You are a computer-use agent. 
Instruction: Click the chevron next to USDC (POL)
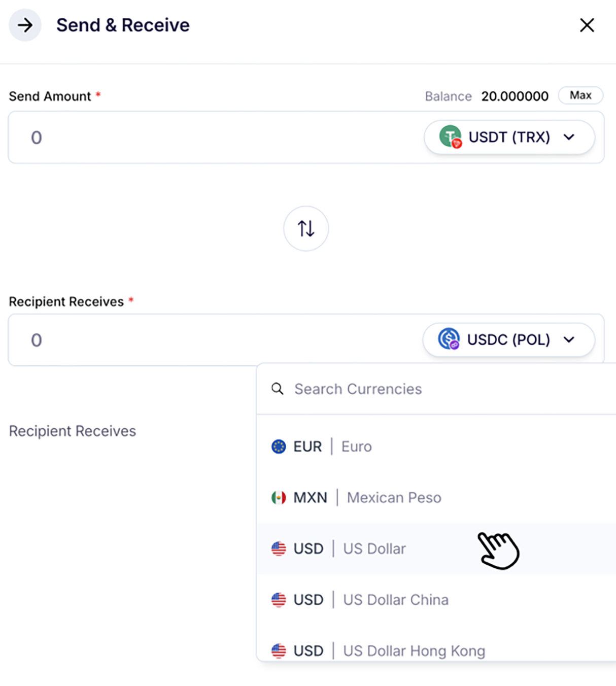point(569,339)
